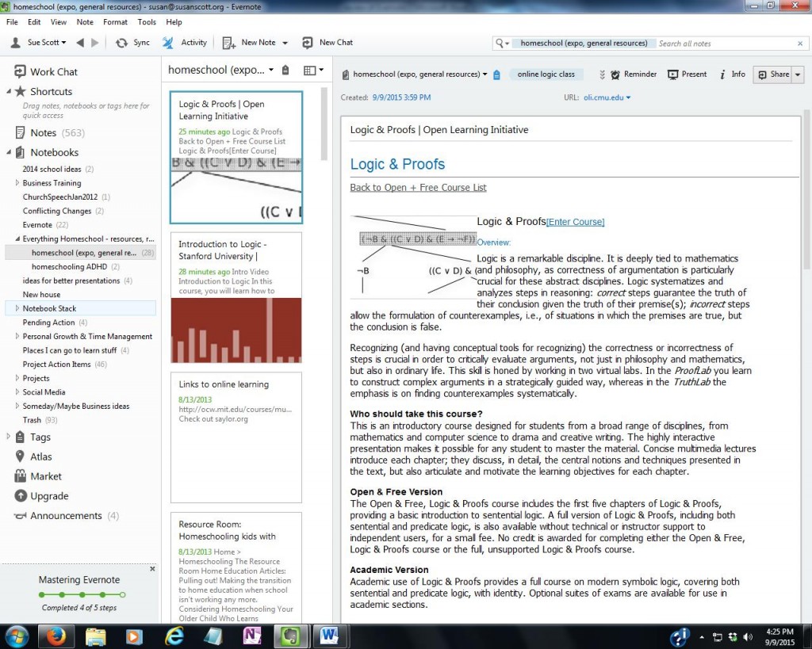This screenshot has width=812, height=649.
Task: Click Mastering Evernote progress tracker
Action: [x=82, y=594]
